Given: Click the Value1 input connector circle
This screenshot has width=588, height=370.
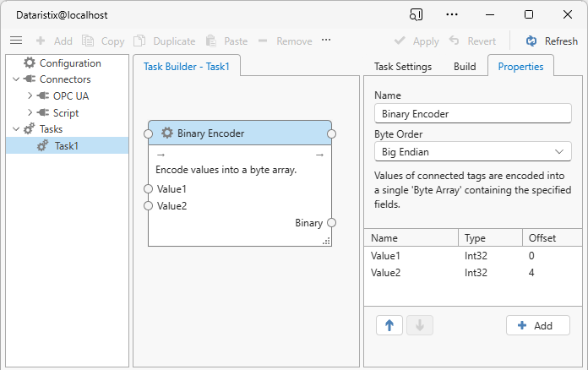Looking at the screenshot, I should (149, 189).
